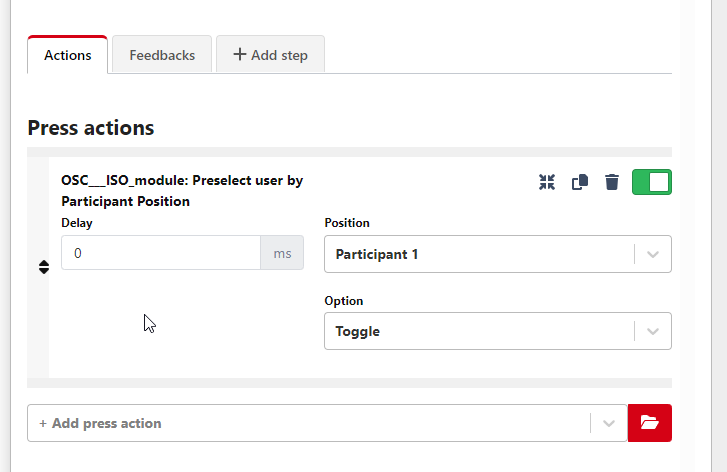
Task: Collapse the action options panel
Action: (546, 182)
